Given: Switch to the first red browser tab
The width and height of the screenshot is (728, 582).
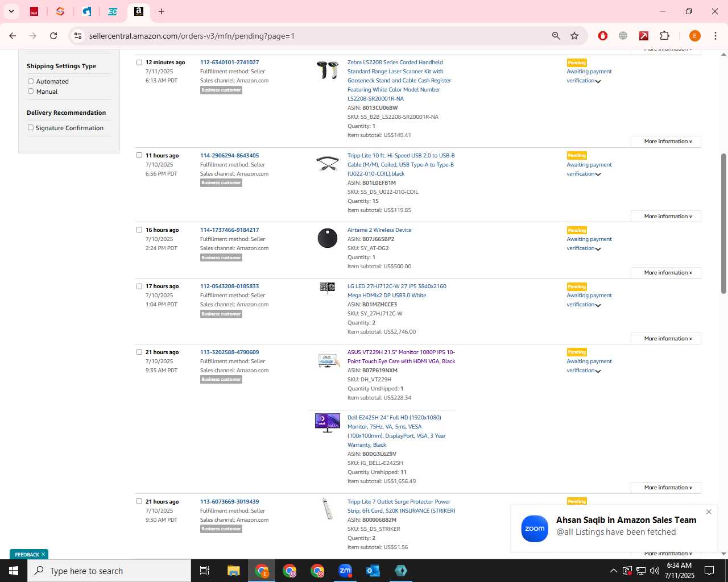Looking at the screenshot, I should tap(34, 11).
